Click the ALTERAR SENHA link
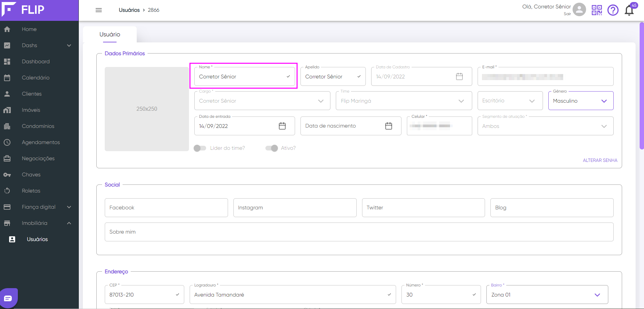Screen dimensions: 644x309 pyautogui.click(x=600, y=160)
